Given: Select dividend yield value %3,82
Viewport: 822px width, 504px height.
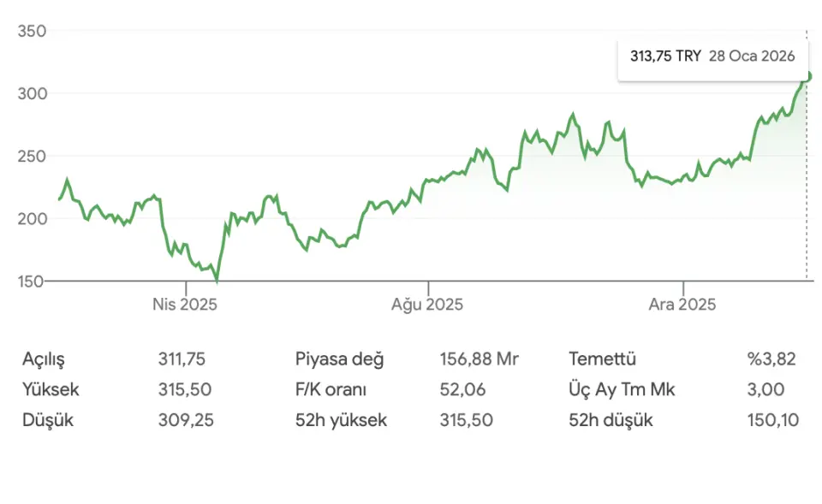Looking at the screenshot, I should pyautogui.click(x=771, y=359).
